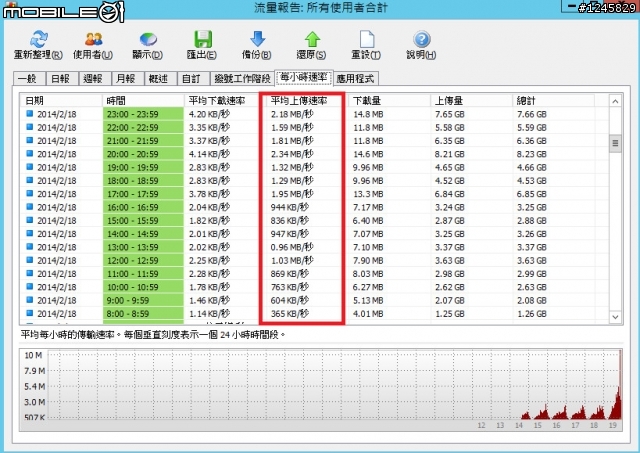Screen dimensions: 640x453
Task: Sort by the 下載量 column header
Action: tap(389, 101)
